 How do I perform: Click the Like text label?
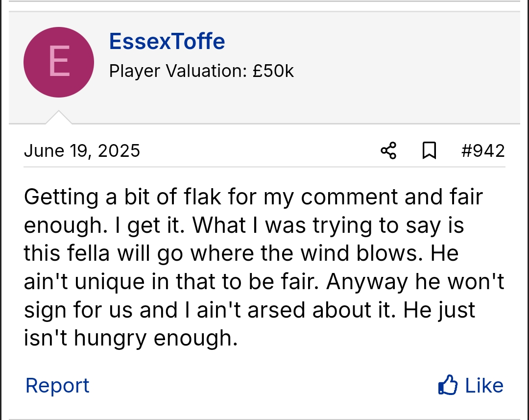pyautogui.click(x=484, y=386)
